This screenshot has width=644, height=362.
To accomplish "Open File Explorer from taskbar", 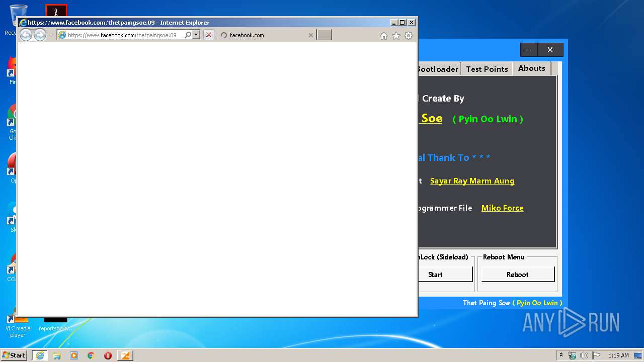I will 57,355.
